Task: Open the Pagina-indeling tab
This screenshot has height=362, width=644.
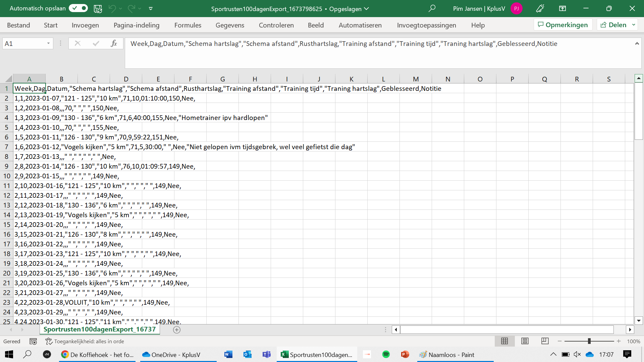Action: (x=137, y=25)
